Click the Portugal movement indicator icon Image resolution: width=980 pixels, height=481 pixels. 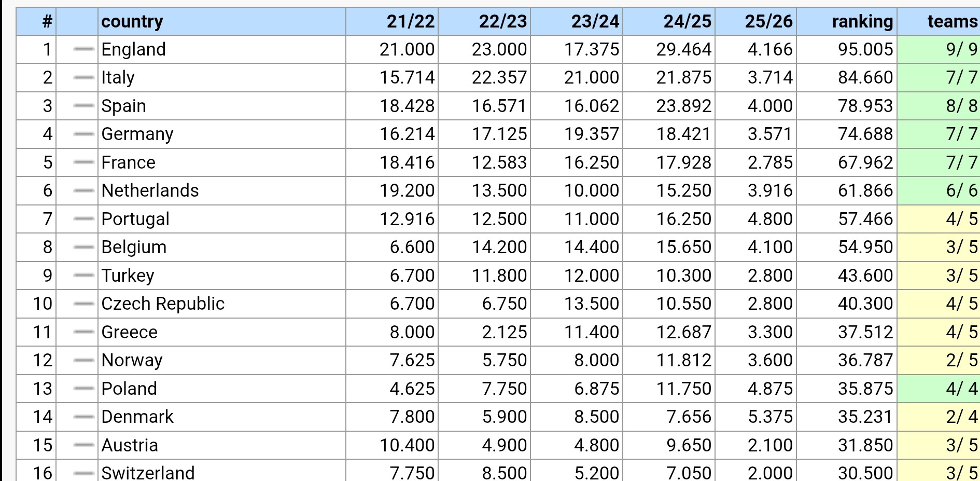tap(83, 219)
